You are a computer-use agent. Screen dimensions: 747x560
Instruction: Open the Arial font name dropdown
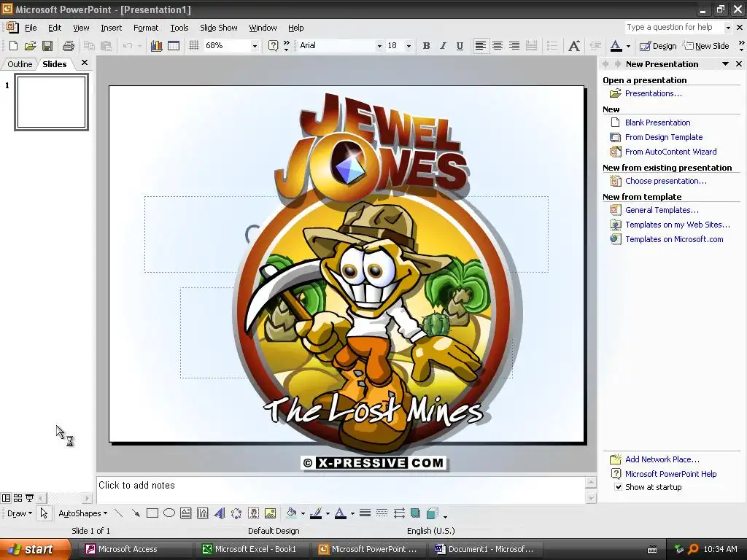[x=379, y=46]
